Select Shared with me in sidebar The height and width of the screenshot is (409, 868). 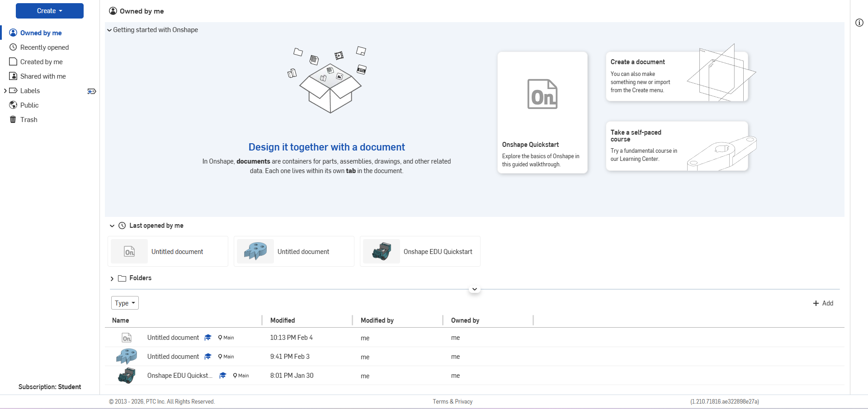[x=43, y=76]
